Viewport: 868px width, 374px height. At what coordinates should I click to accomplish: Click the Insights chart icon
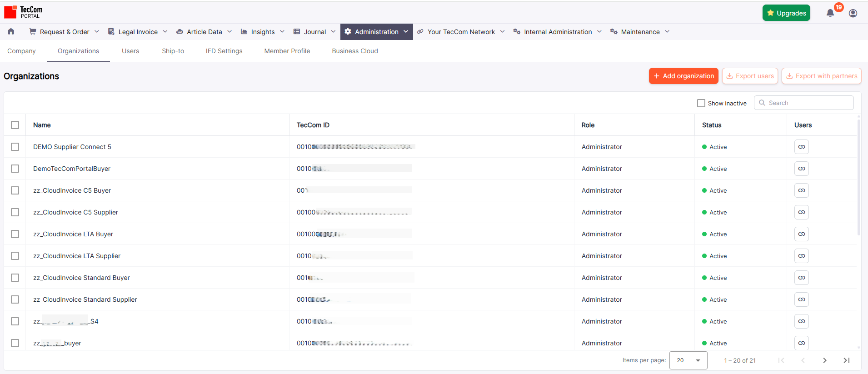pos(244,31)
